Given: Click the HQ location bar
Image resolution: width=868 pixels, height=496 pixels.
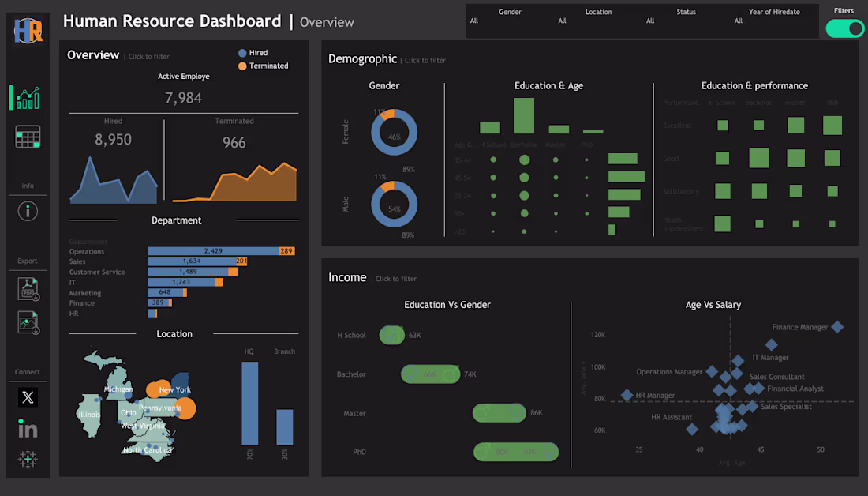Looking at the screenshot, I should coord(249,404).
